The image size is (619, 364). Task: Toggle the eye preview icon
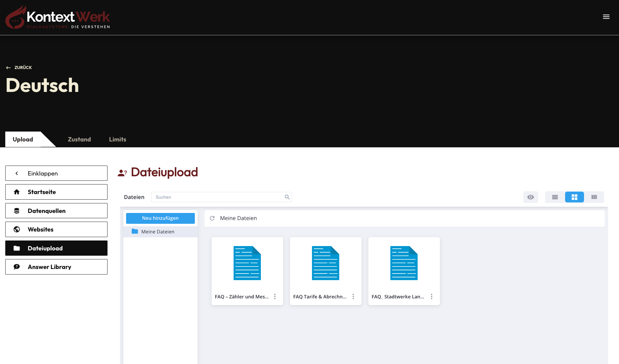(531, 197)
